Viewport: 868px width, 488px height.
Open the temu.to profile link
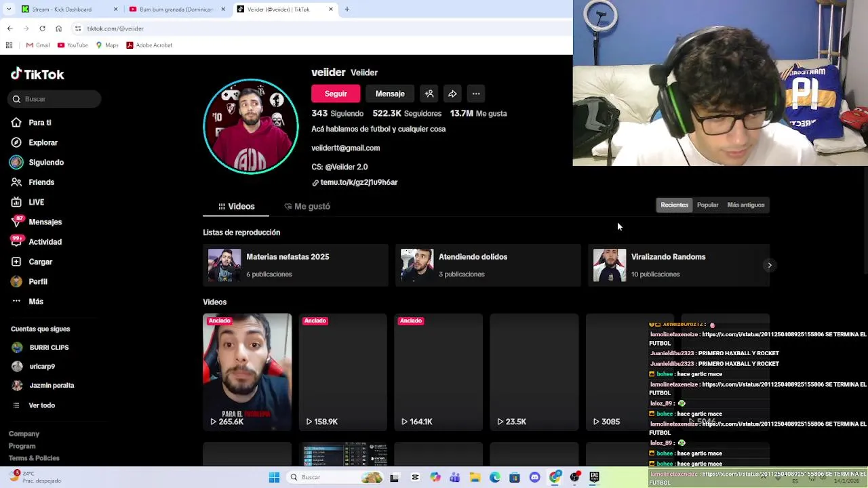355,182
